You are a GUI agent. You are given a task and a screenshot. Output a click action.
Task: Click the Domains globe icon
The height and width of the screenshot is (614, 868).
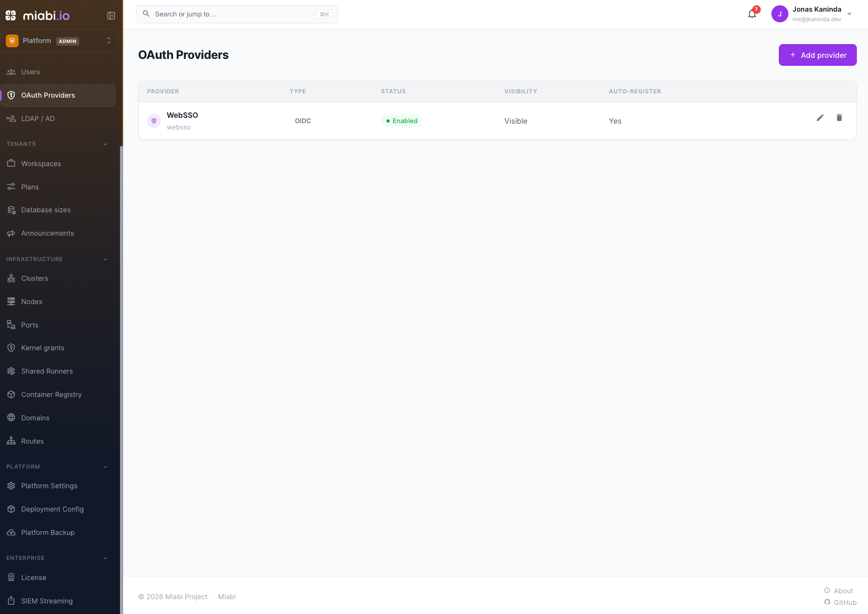point(11,418)
